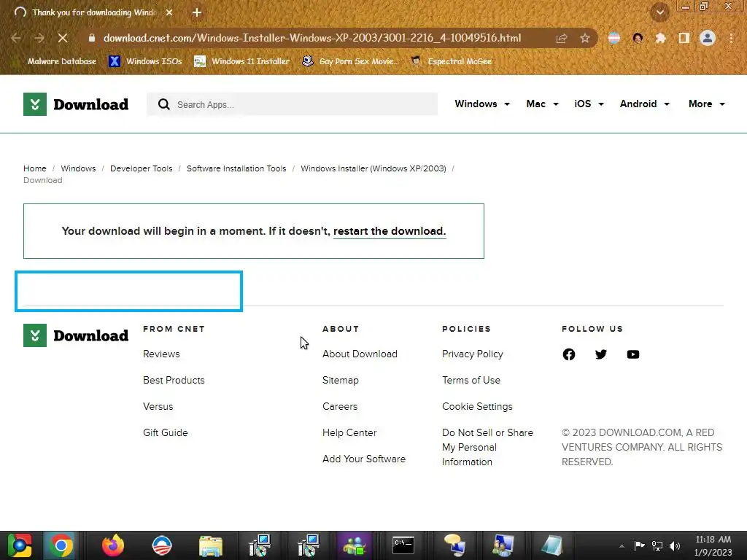Open Cookie Settings link

(477, 406)
